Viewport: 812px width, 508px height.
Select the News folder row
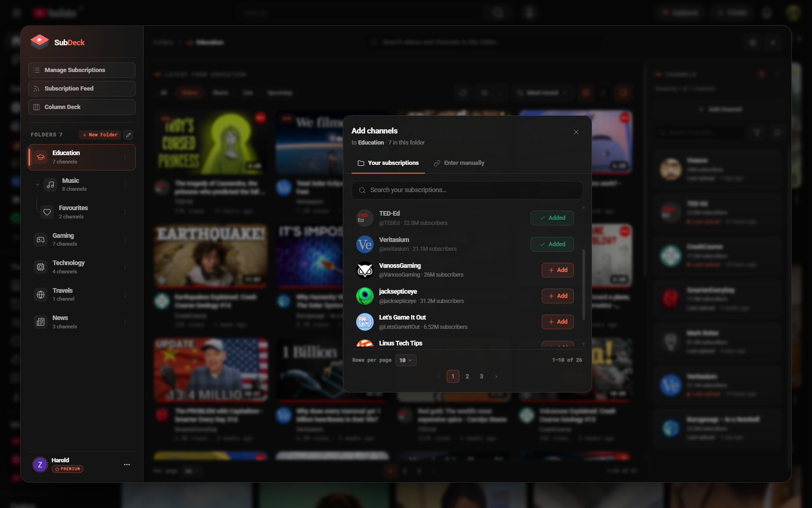82,322
